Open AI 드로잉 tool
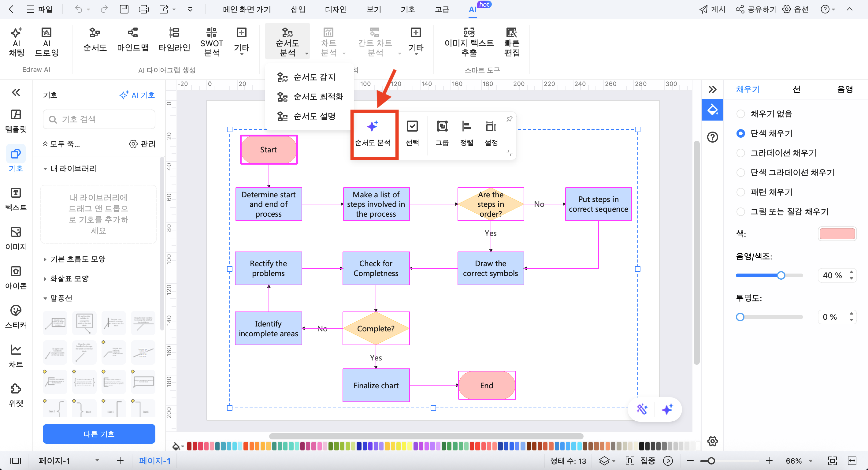This screenshot has height=470, width=868. [x=46, y=42]
